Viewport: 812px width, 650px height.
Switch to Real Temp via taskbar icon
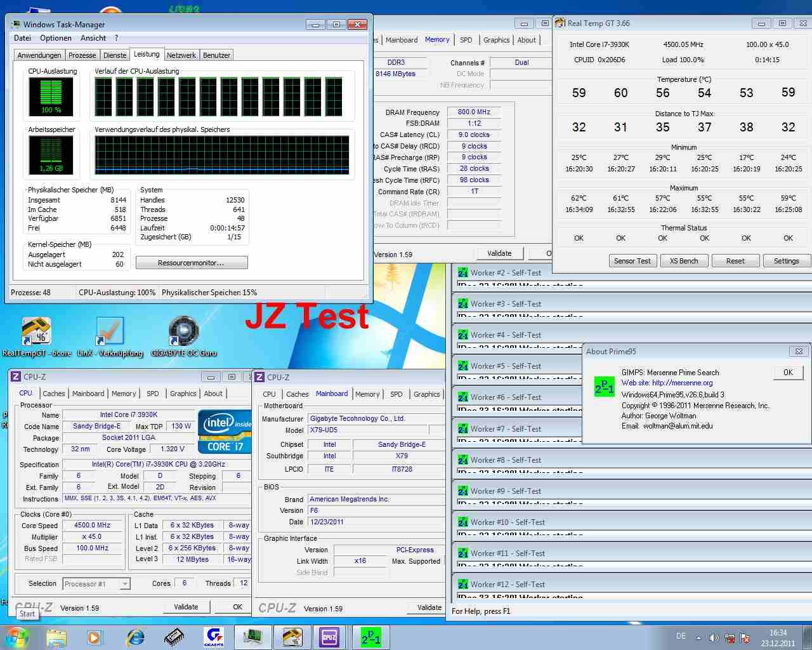click(x=292, y=637)
